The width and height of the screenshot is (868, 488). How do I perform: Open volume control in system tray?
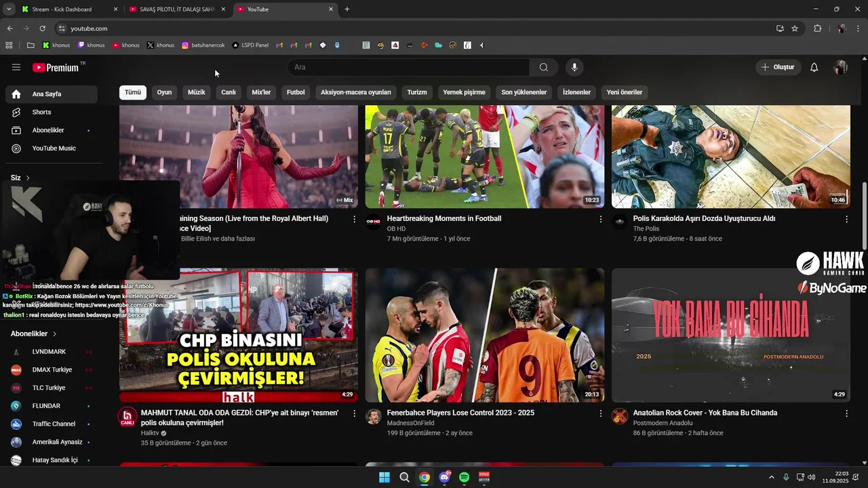(x=812, y=477)
